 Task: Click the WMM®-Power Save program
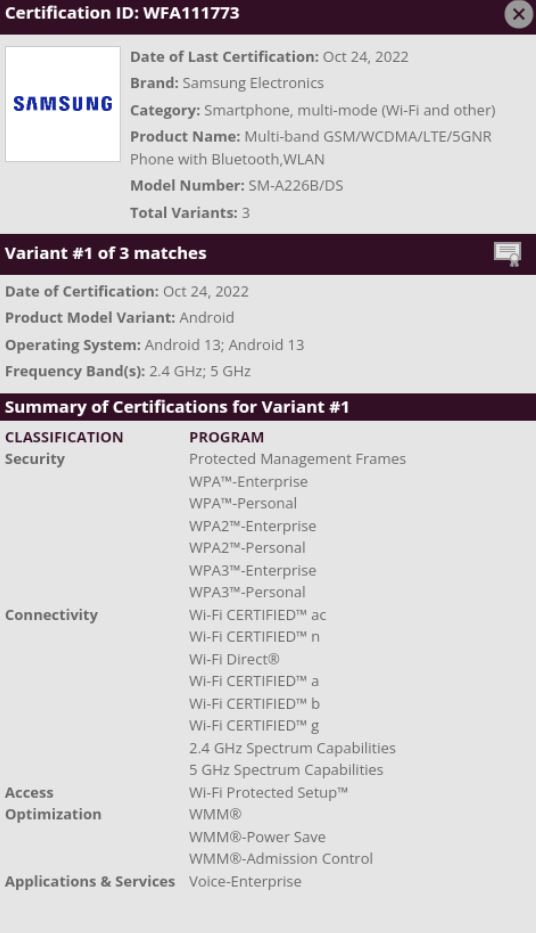click(x=257, y=837)
